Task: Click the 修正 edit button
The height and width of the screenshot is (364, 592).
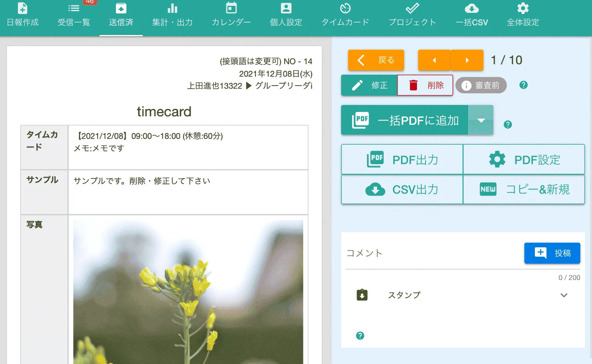Action: click(369, 85)
